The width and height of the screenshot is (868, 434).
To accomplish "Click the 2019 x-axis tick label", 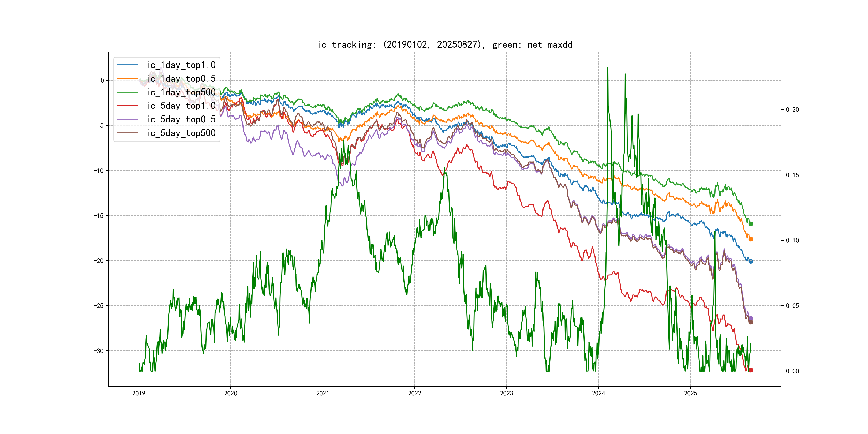I will click(x=139, y=393).
